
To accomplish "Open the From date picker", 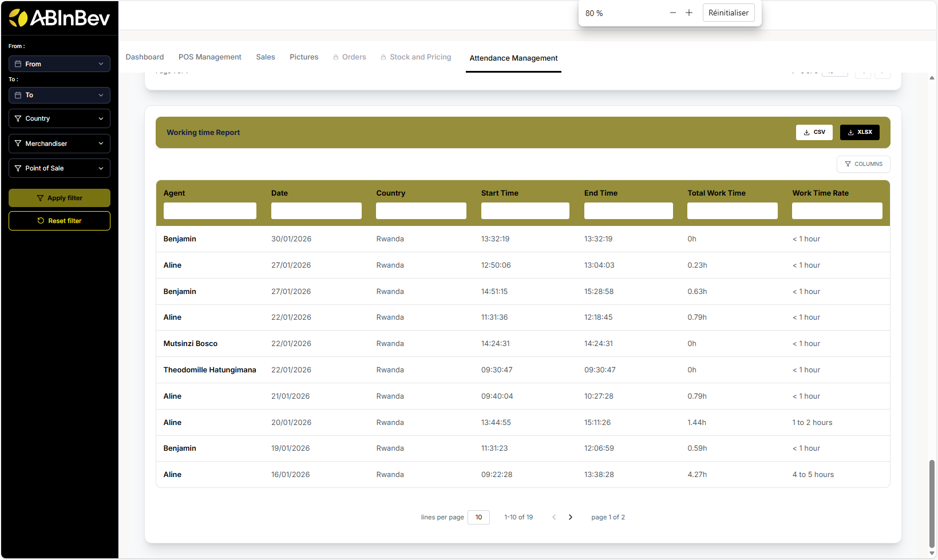I will (60, 64).
